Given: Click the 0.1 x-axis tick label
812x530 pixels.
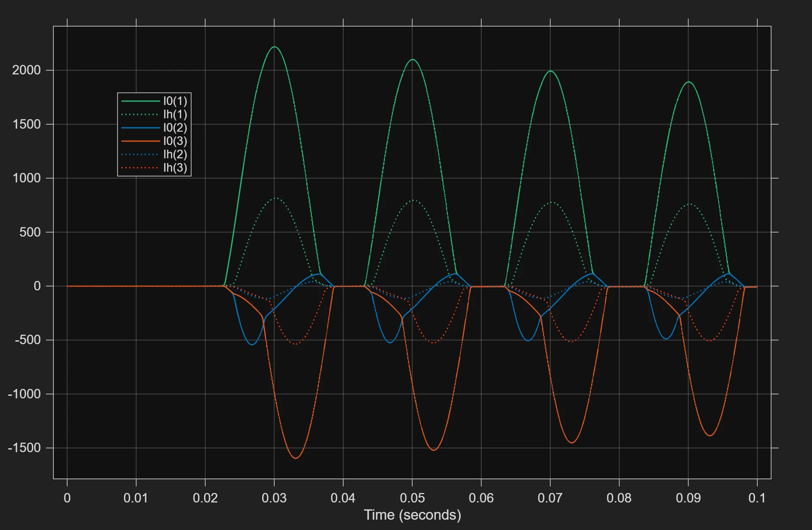Looking at the screenshot, I should pos(757,498).
